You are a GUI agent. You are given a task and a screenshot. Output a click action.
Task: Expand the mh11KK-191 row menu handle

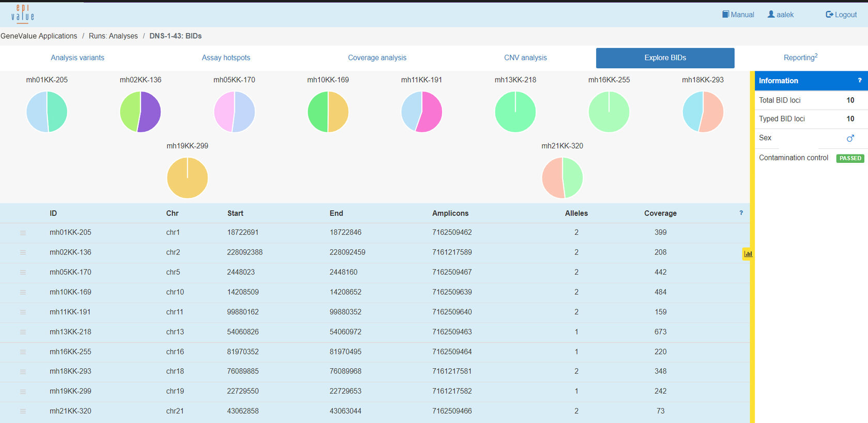point(23,312)
